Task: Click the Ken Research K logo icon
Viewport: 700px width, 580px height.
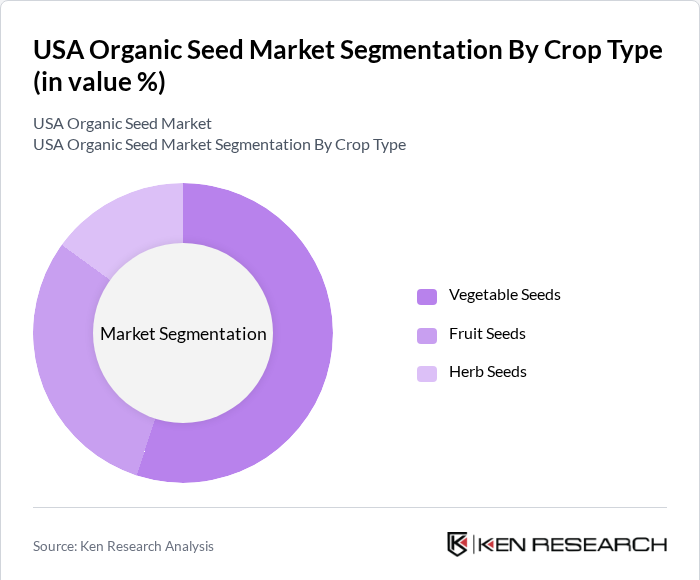Action: pos(458,544)
